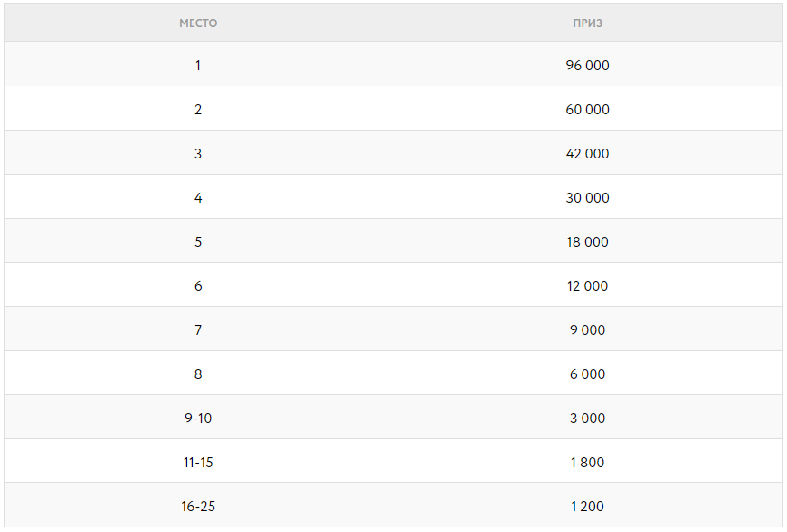The width and height of the screenshot is (787, 532).
Task: Click the 42 000 prize value
Action: tap(587, 154)
